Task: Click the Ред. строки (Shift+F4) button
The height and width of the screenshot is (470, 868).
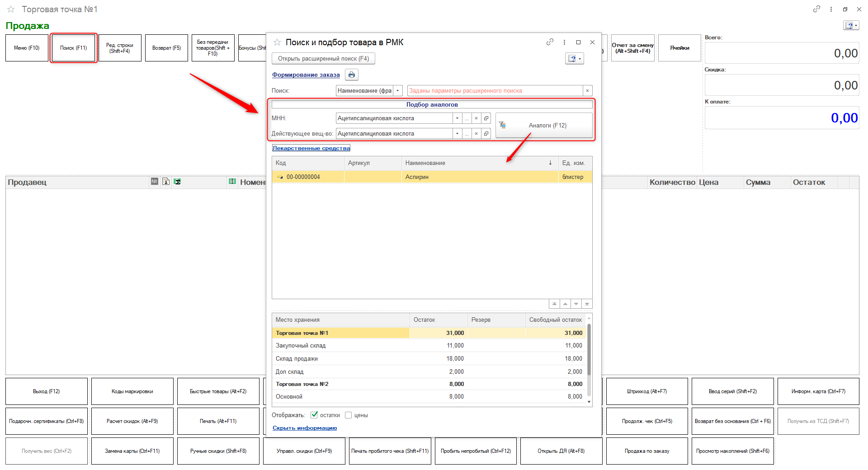Action: coord(120,48)
